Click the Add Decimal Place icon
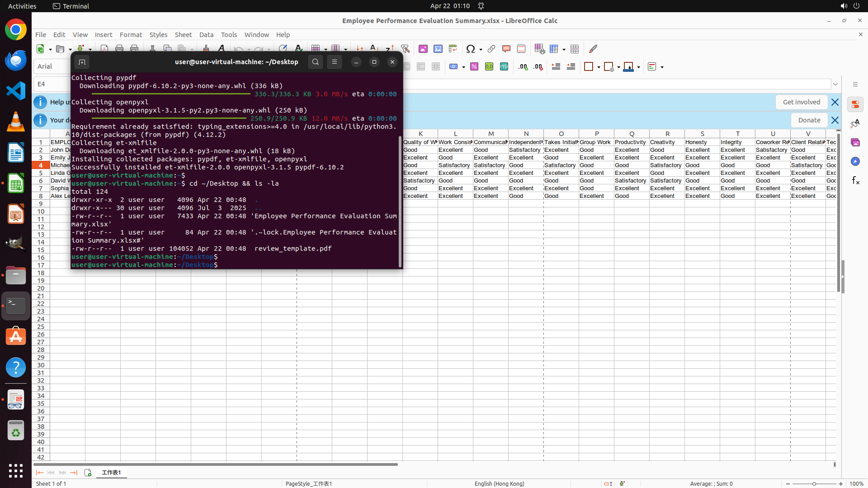 (x=523, y=67)
